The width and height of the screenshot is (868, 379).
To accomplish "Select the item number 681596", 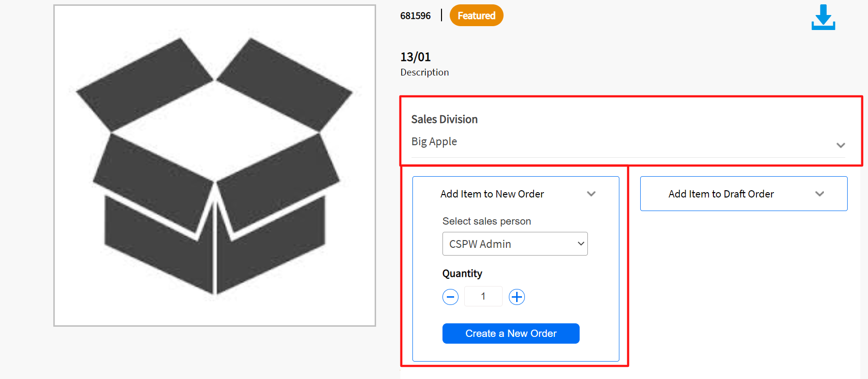I will coord(415,15).
